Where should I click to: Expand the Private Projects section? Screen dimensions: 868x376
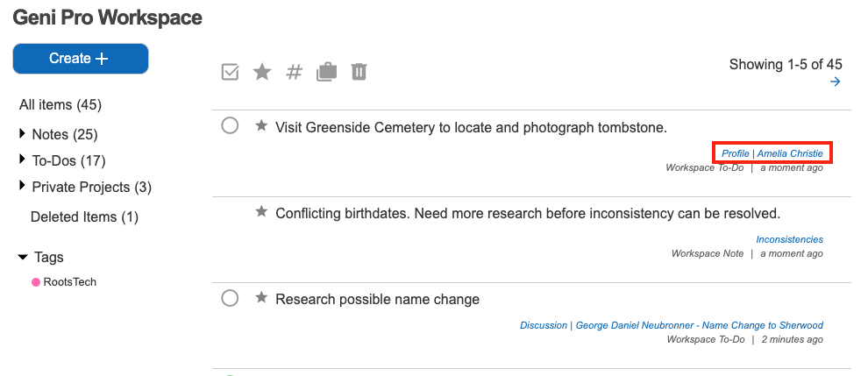pyautogui.click(x=23, y=187)
